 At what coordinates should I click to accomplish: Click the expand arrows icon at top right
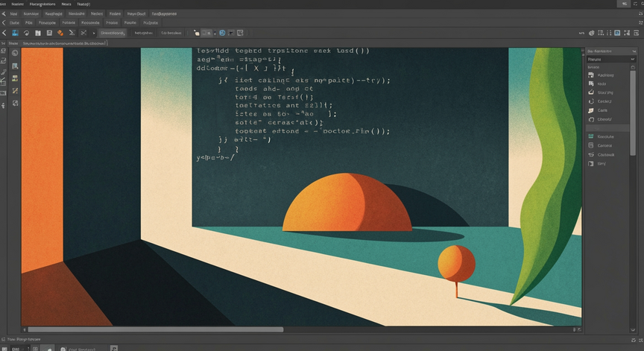pyautogui.click(x=627, y=33)
